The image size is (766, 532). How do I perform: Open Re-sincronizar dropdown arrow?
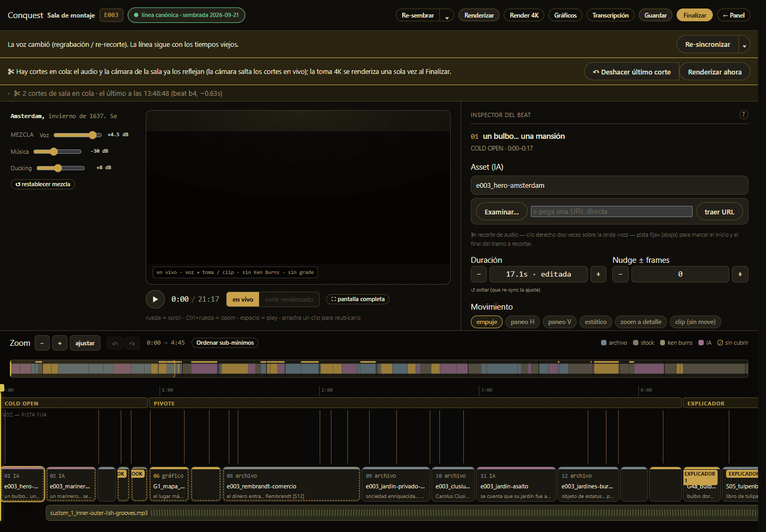[744, 45]
